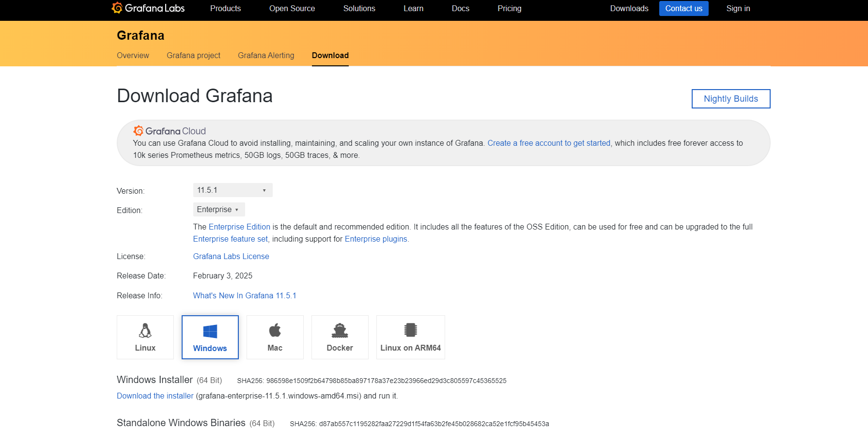Open the Enterprise feature set link
This screenshot has width=868, height=430.
231,239
